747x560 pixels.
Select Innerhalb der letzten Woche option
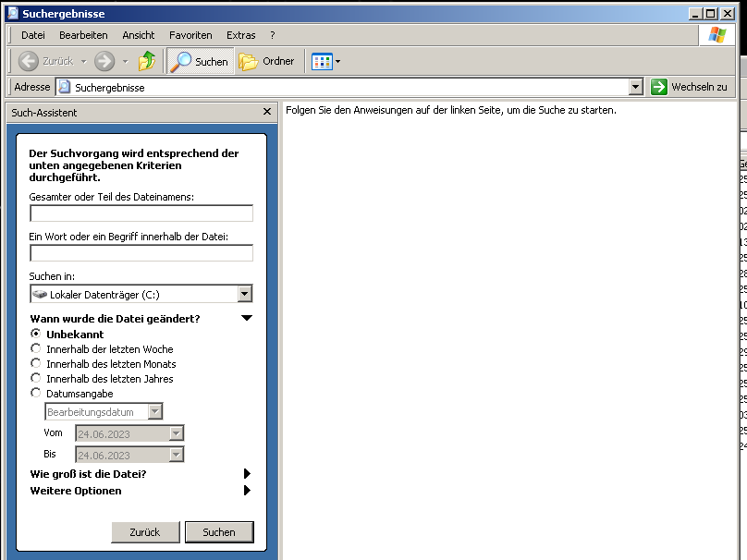point(36,348)
